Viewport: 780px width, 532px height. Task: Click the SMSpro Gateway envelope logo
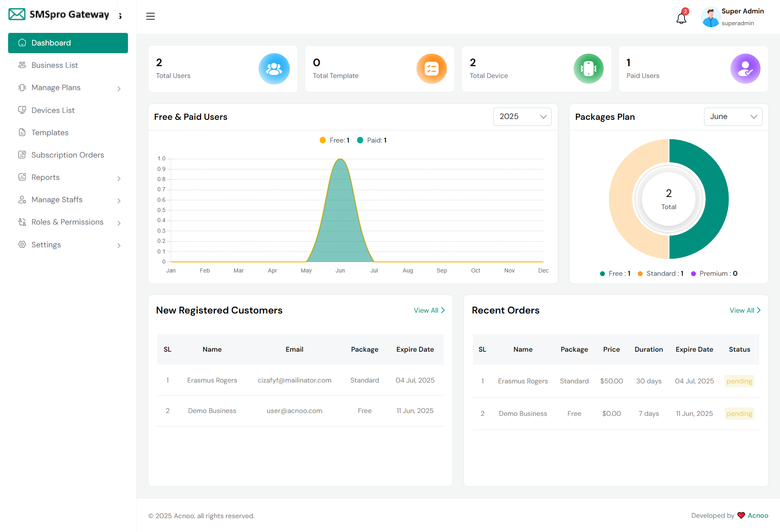tap(17, 15)
